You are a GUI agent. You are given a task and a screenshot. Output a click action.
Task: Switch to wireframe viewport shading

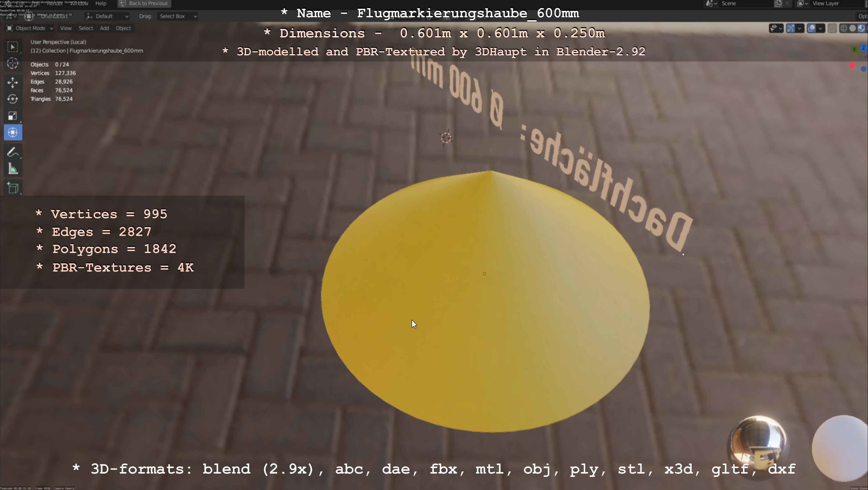coord(843,28)
